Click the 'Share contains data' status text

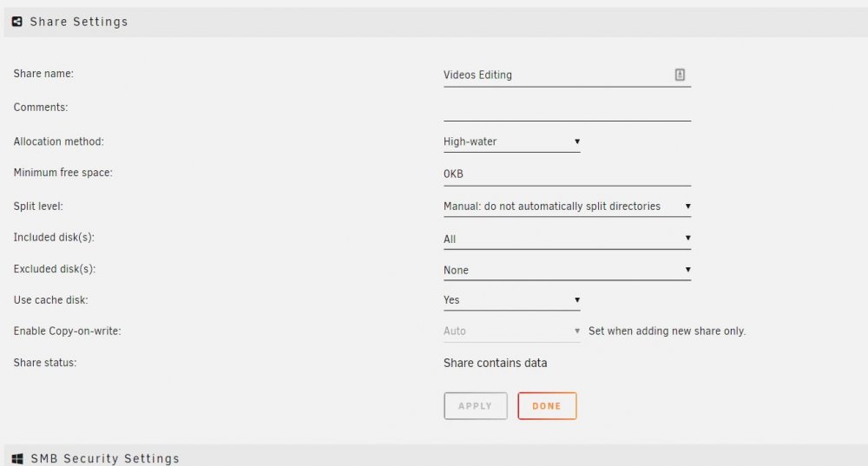click(495, 363)
